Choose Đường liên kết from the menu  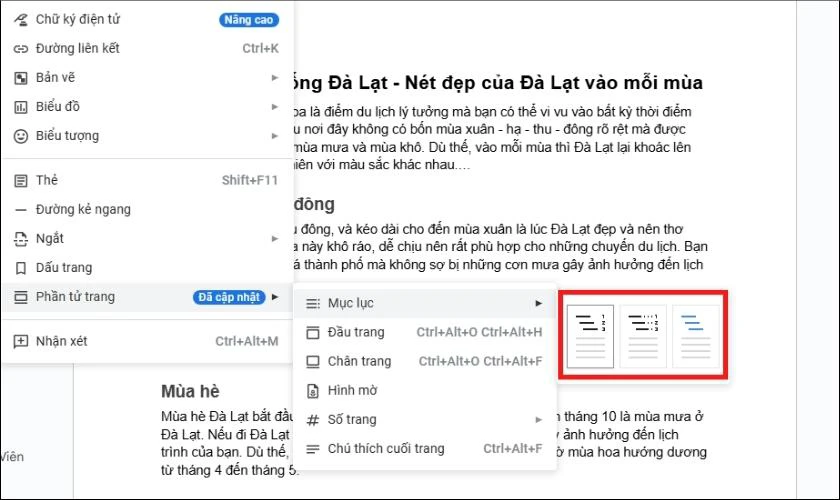click(147, 49)
